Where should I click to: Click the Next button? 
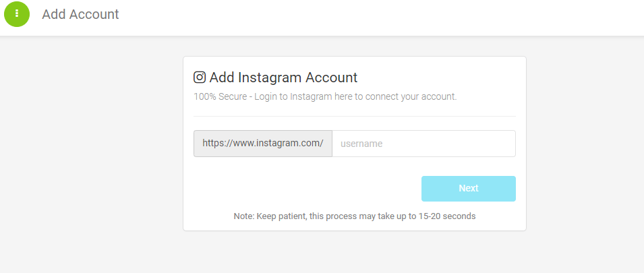click(x=468, y=189)
